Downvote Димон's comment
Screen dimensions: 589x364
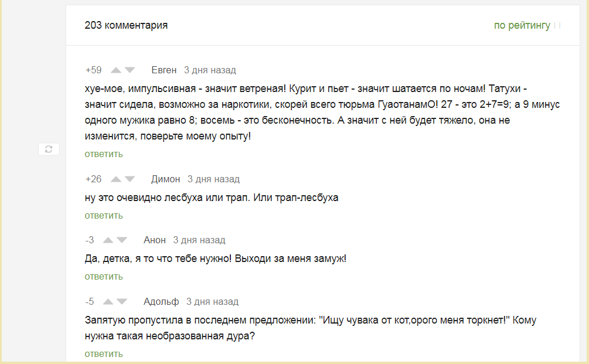click(x=130, y=179)
